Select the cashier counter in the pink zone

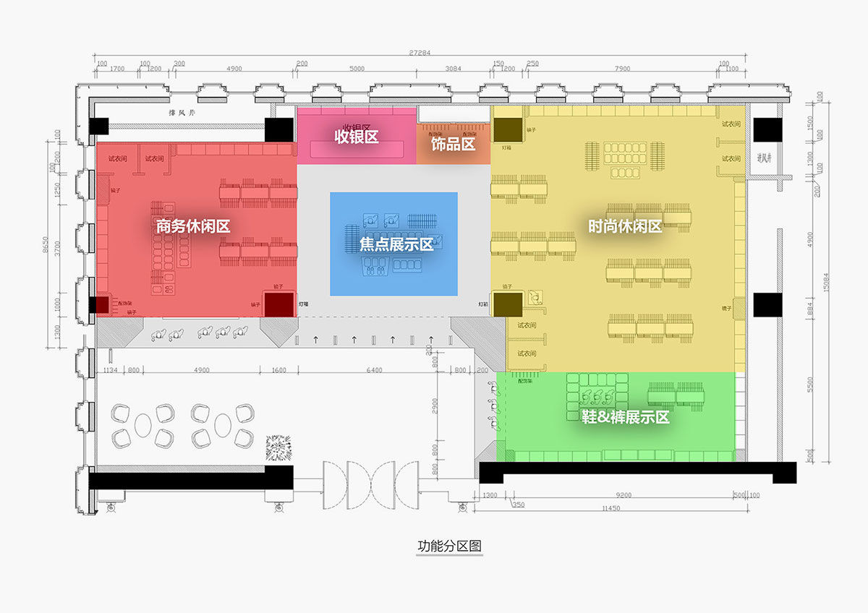point(357,149)
